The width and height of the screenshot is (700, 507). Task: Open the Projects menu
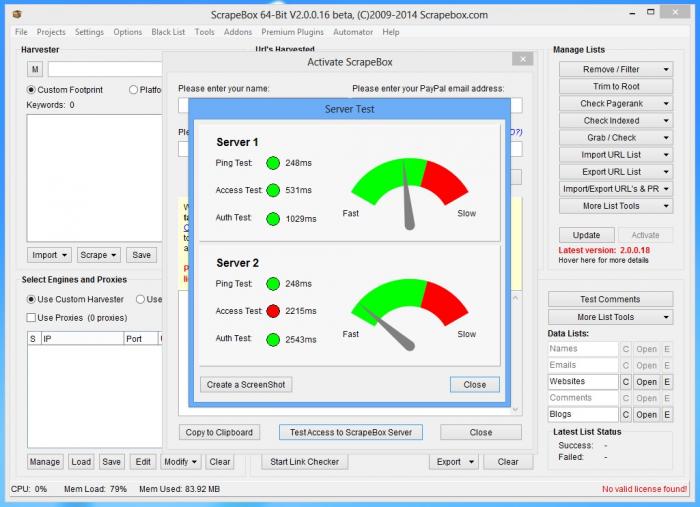pos(51,32)
